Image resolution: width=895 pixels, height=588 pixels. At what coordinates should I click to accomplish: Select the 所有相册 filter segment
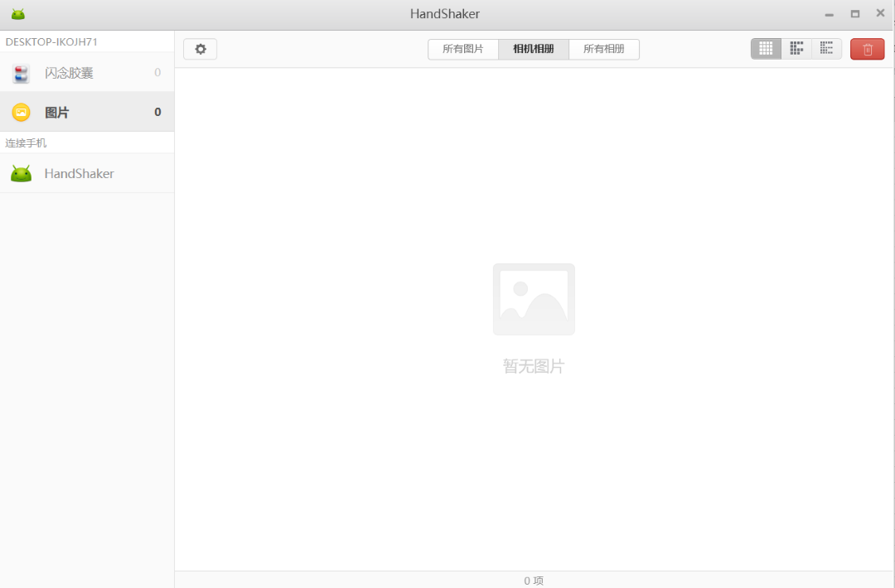point(603,49)
